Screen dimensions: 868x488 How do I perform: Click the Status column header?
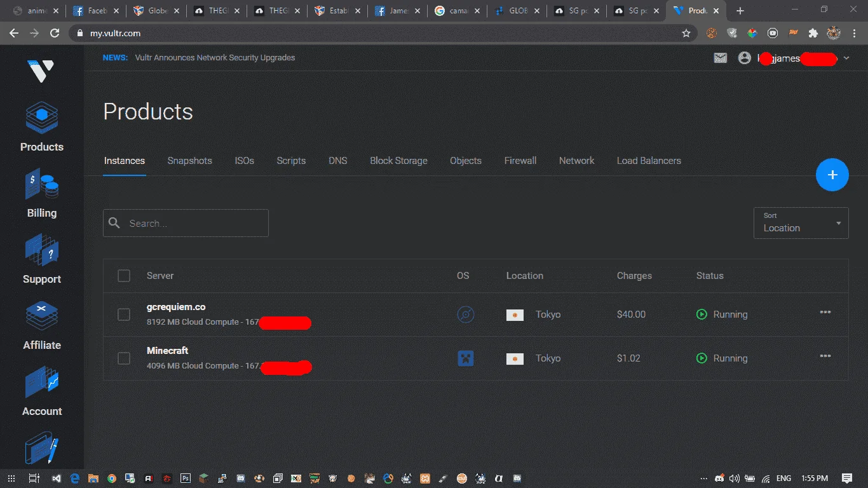pos(710,276)
